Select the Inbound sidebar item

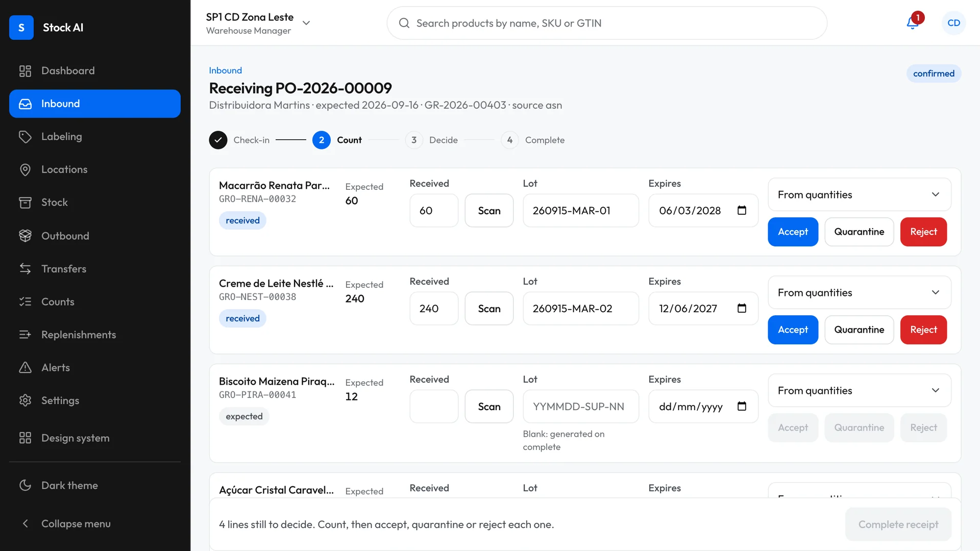click(95, 104)
